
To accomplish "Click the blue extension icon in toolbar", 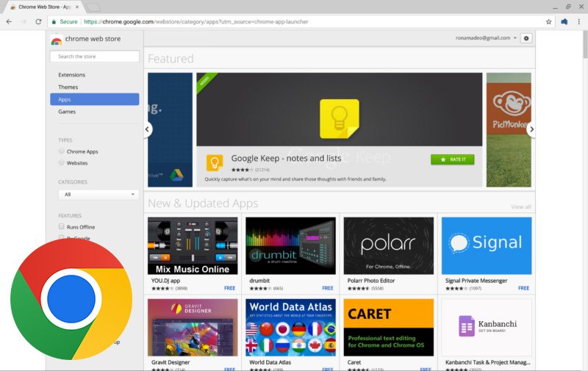I will click(x=564, y=22).
